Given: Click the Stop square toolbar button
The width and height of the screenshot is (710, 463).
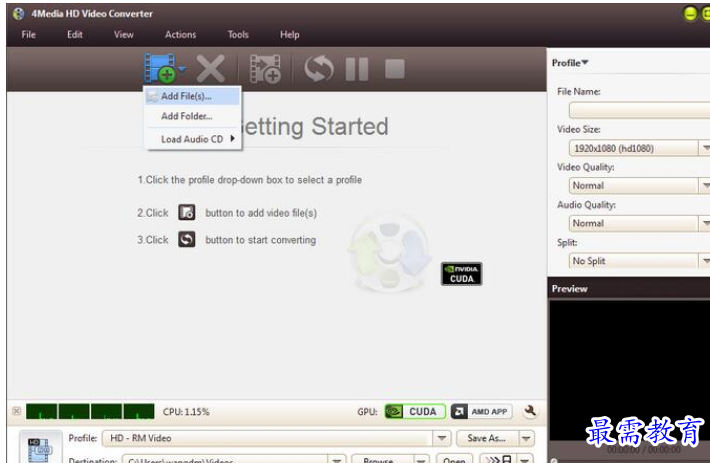Looking at the screenshot, I should click(395, 69).
